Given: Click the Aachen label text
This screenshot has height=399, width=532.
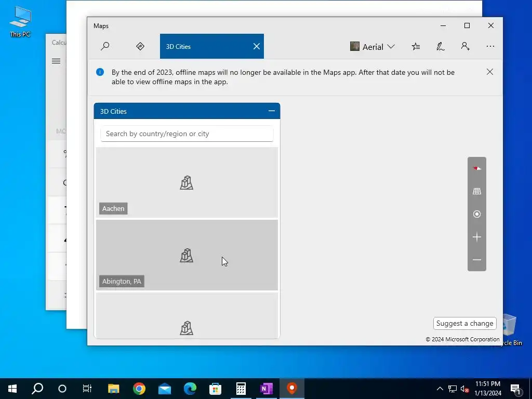Looking at the screenshot, I should click(x=113, y=209).
